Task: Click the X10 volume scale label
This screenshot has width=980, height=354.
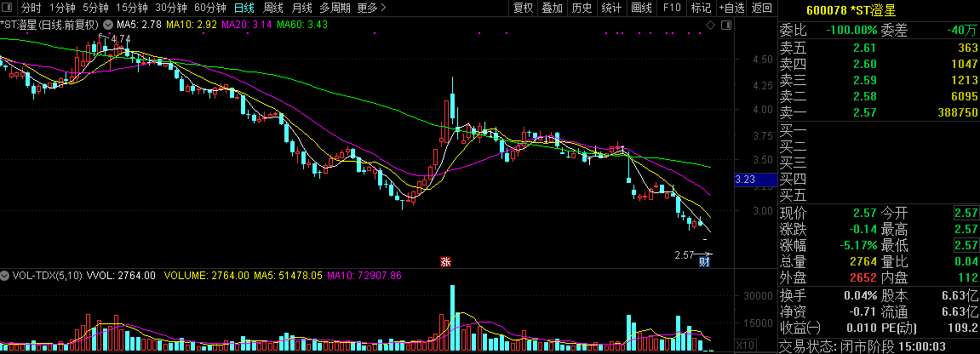Action: 744,345
